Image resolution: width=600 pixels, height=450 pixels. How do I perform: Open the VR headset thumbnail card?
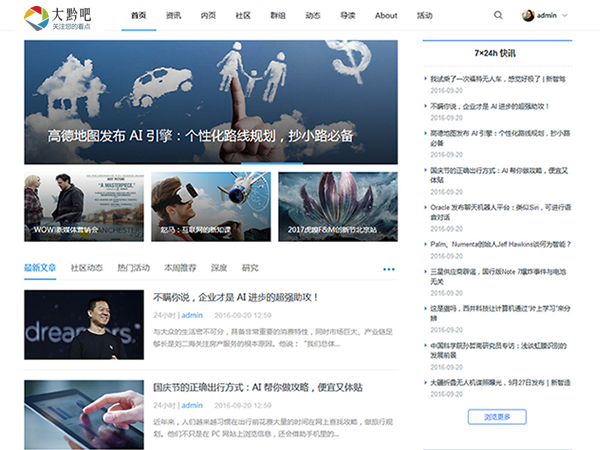(x=211, y=207)
